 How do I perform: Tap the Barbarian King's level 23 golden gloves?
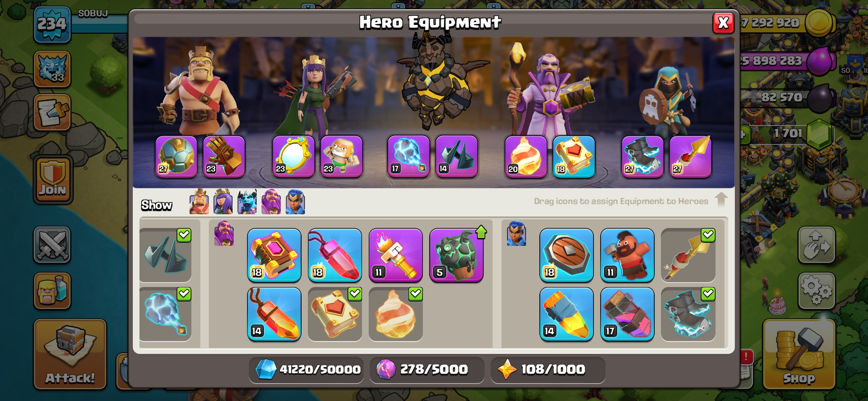(x=224, y=156)
